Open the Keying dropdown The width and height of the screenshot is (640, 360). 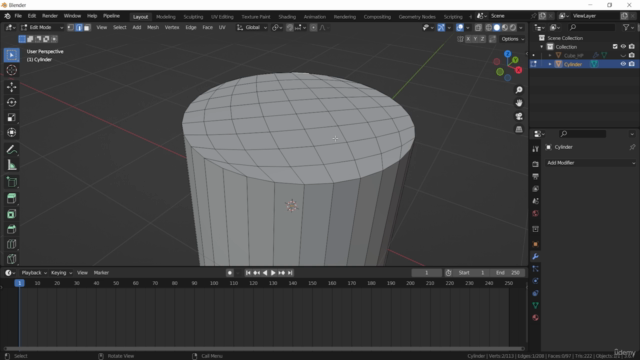(x=61, y=273)
